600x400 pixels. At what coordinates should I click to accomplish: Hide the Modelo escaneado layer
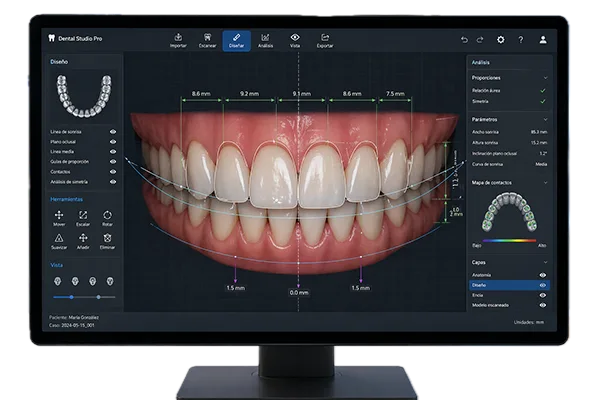click(x=543, y=305)
